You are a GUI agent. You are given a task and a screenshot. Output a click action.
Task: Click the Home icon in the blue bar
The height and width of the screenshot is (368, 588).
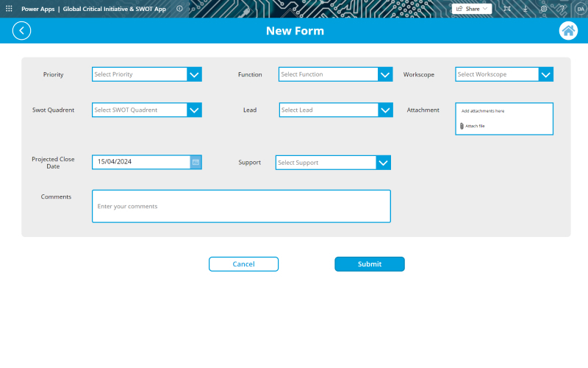[568, 31]
